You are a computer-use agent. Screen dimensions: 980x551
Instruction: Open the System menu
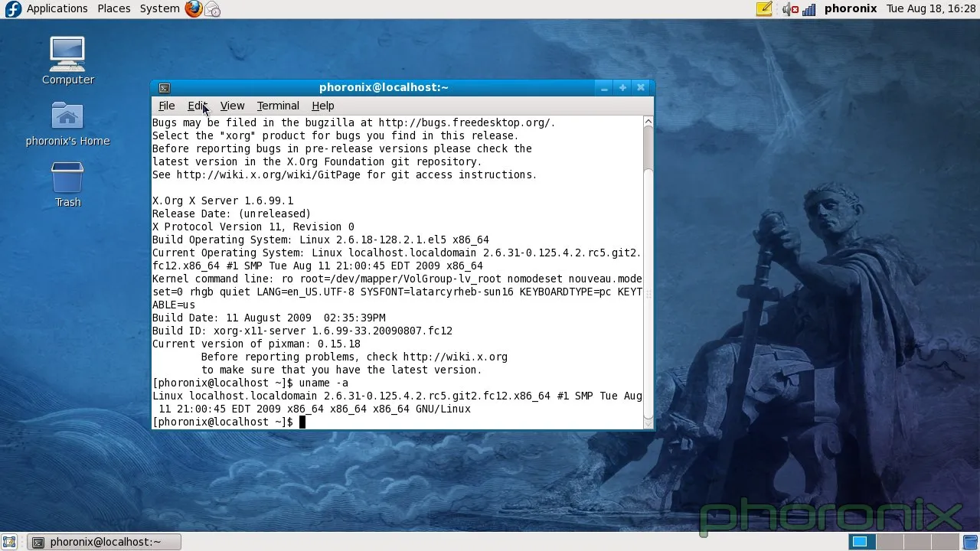159,8
